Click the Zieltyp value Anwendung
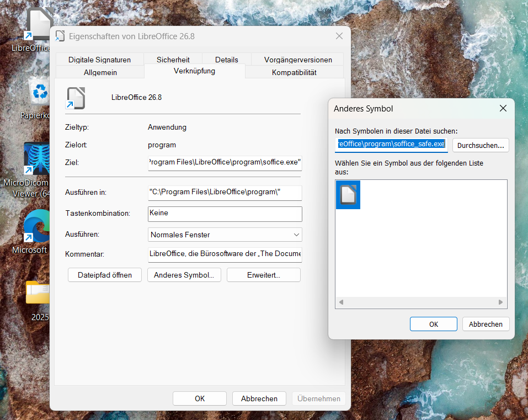The width and height of the screenshot is (528, 420). [167, 127]
